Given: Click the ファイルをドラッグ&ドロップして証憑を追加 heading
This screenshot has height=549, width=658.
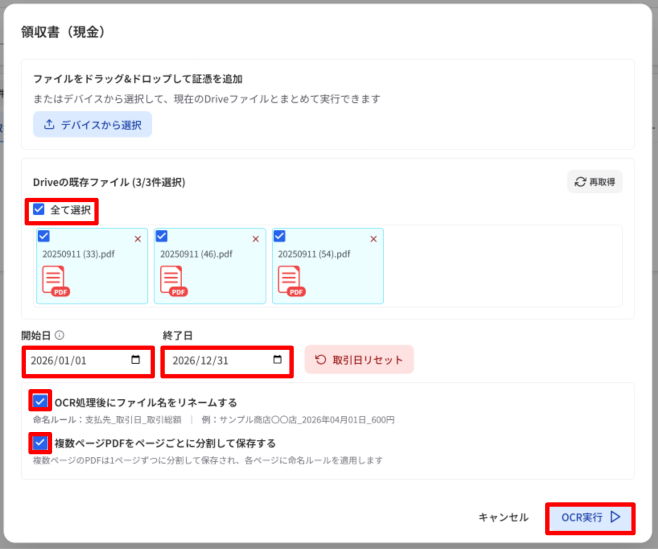Looking at the screenshot, I should pos(138,78).
